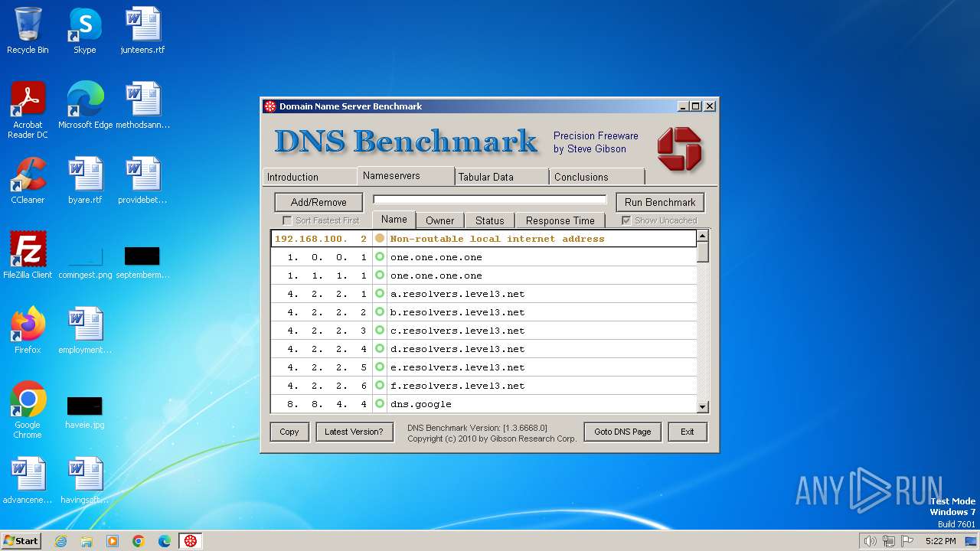Open the Tabular Data tab

(x=501, y=177)
